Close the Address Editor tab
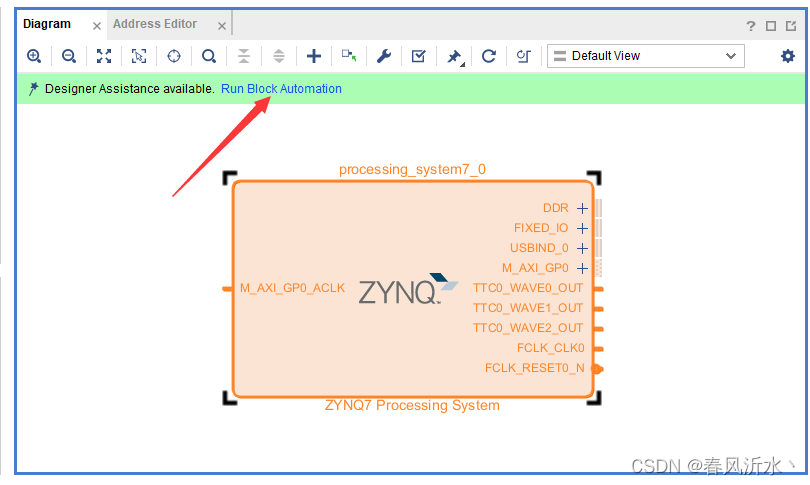 (x=222, y=26)
